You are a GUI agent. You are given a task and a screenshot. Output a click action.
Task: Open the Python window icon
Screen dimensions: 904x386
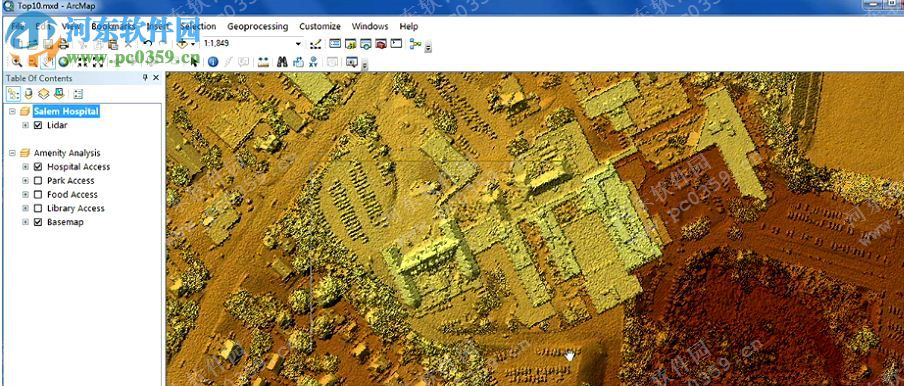pyautogui.click(x=396, y=44)
